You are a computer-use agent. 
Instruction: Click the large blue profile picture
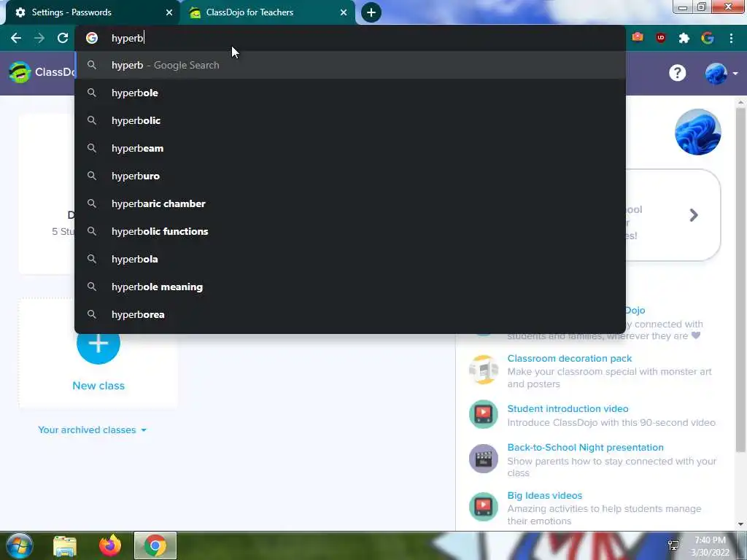click(697, 132)
